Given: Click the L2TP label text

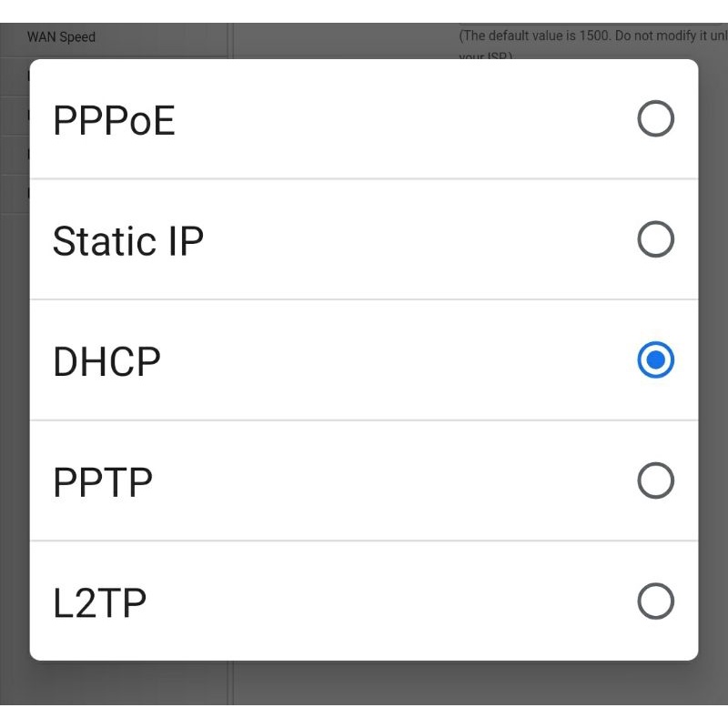Looking at the screenshot, I should coord(99,603).
